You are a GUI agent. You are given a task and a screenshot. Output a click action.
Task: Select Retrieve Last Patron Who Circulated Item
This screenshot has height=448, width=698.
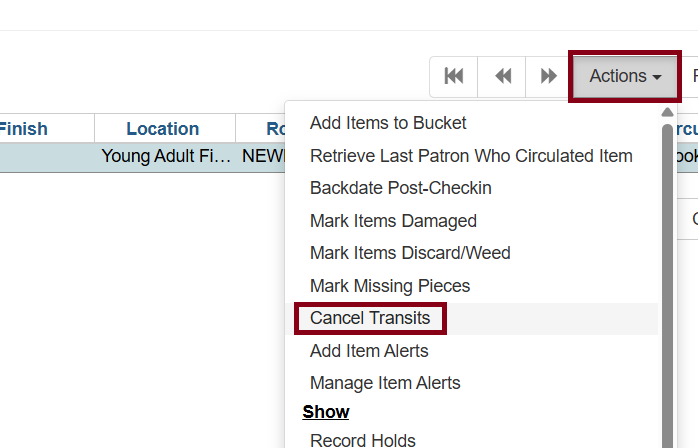tap(471, 155)
